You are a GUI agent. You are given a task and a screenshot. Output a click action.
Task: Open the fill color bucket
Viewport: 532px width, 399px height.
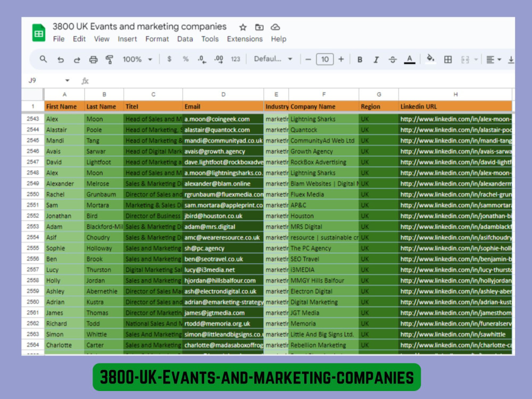pyautogui.click(x=430, y=59)
